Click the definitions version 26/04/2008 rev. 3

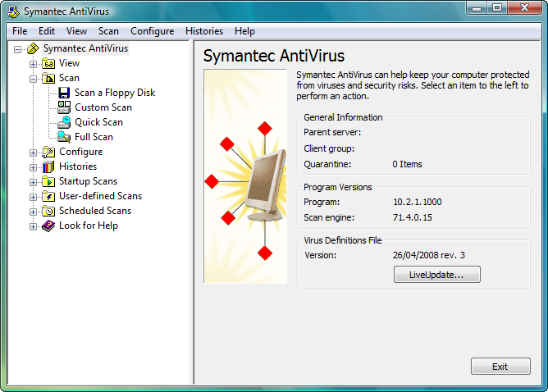429,255
